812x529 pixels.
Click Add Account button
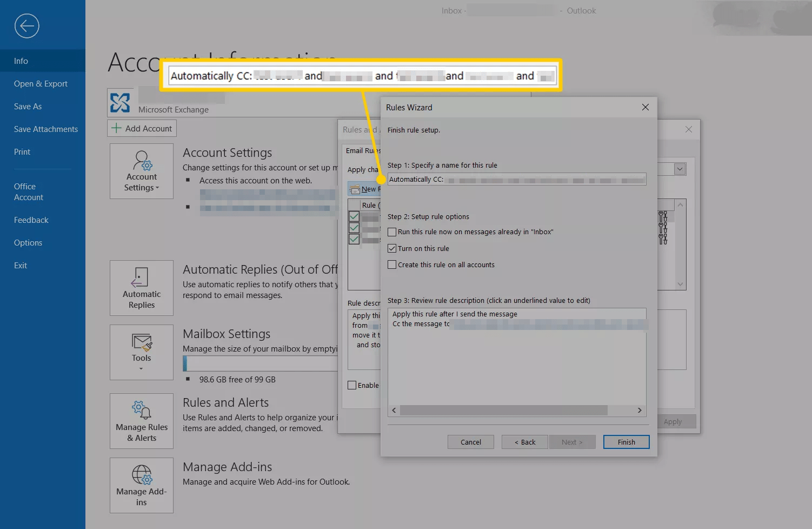[x=142, y=128]
